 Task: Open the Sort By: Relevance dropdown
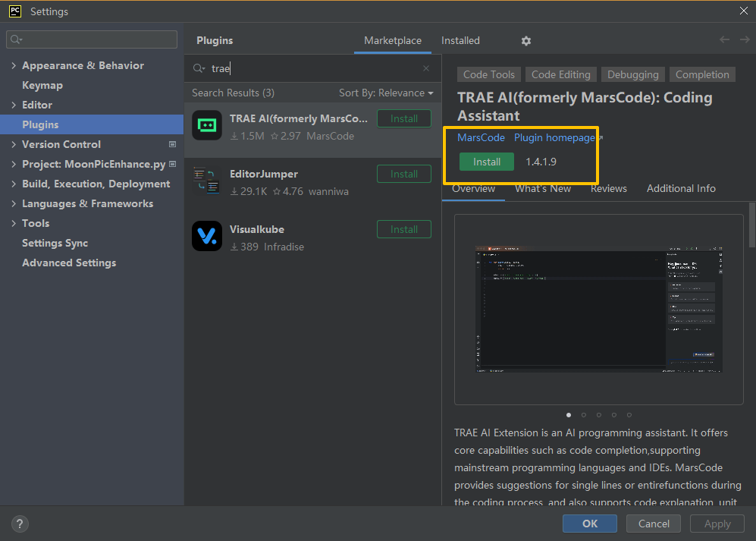pyautogui.click(x=386, y=93)
